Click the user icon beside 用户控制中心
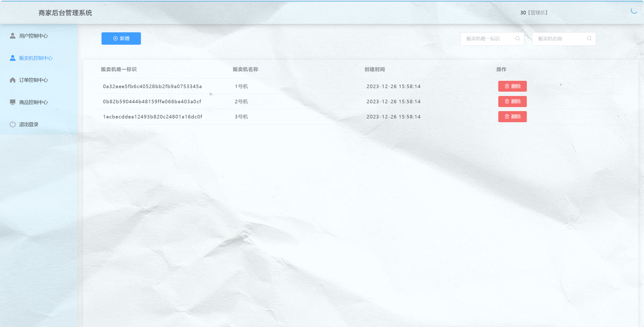 pos(13,36)
